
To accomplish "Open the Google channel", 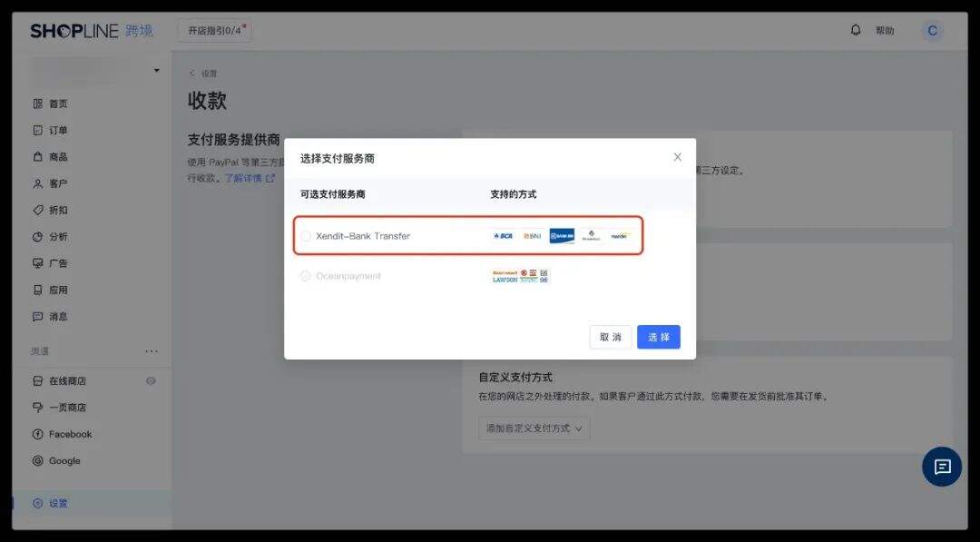I will click(58, 460).
